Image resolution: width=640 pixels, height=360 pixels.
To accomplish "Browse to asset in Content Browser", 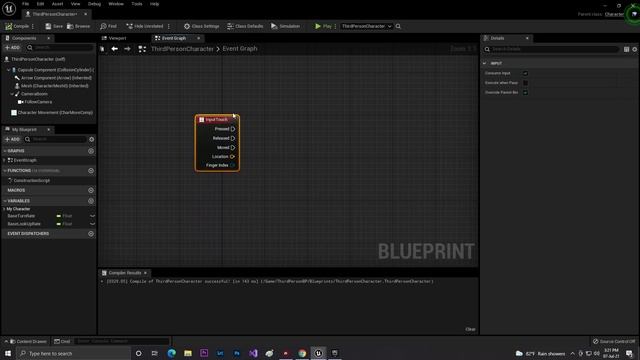I will tap(78, 26).
